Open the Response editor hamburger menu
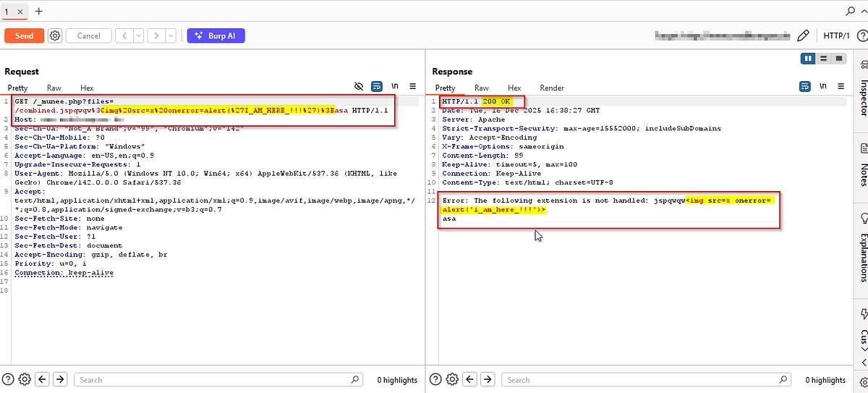The width and height of the screenshot is (868, 393). click(841, 87)
